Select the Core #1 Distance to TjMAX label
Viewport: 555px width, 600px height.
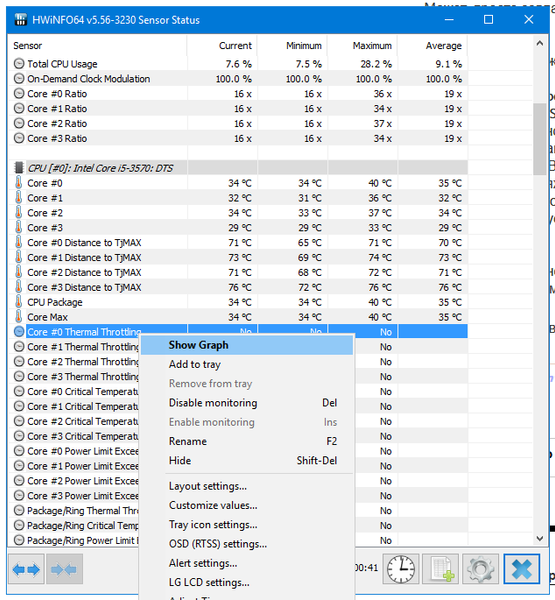click(x=84, y=258)
